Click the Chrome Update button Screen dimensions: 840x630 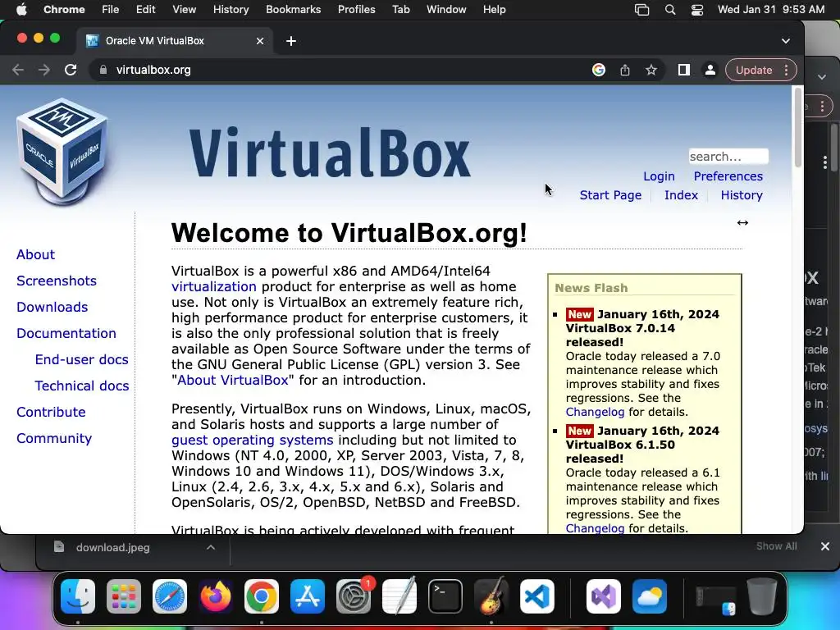[753, 71]
